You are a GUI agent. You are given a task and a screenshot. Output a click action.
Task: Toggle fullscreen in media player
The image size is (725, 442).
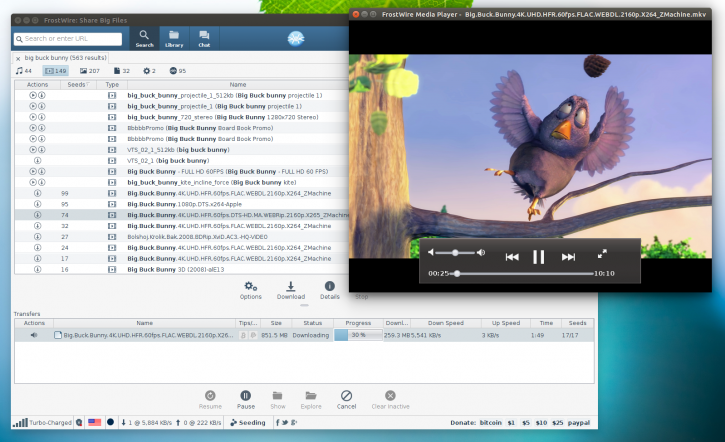(x=602, y=254)
